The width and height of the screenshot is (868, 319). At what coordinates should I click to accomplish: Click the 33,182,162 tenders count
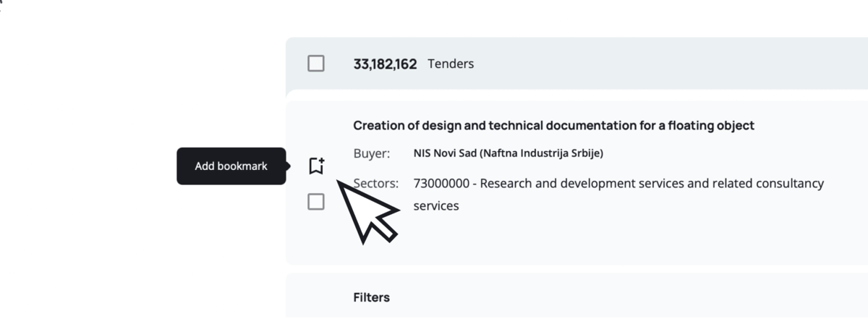pos(385,64)
